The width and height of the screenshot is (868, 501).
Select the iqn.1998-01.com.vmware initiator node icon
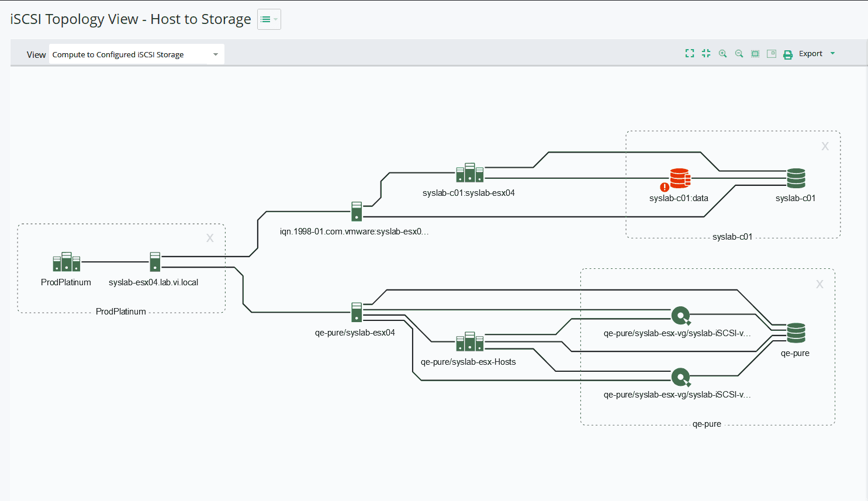coord(357,212)
